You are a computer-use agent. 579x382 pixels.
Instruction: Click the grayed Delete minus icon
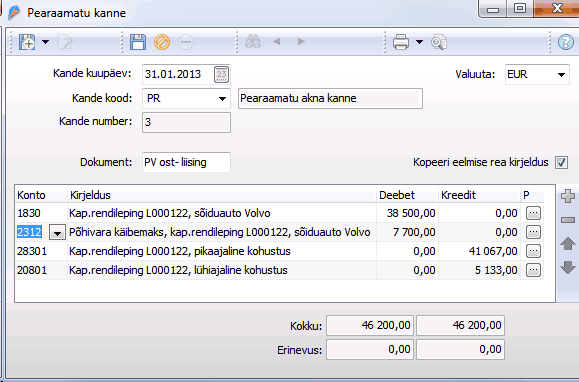click(186, 42)
